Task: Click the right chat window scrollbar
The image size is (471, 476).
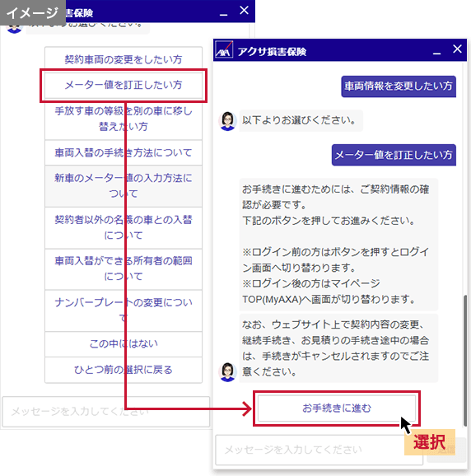Action: pyautogui.click(x=465, y=361)
